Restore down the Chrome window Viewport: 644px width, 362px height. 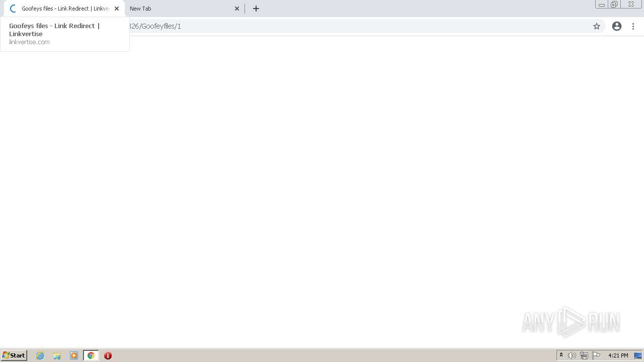coord(614,5)
